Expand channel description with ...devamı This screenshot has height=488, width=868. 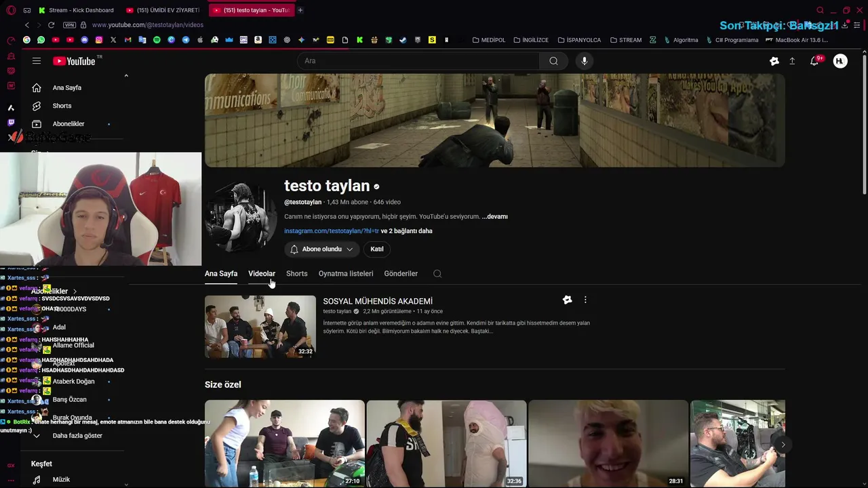click(494, 217)
